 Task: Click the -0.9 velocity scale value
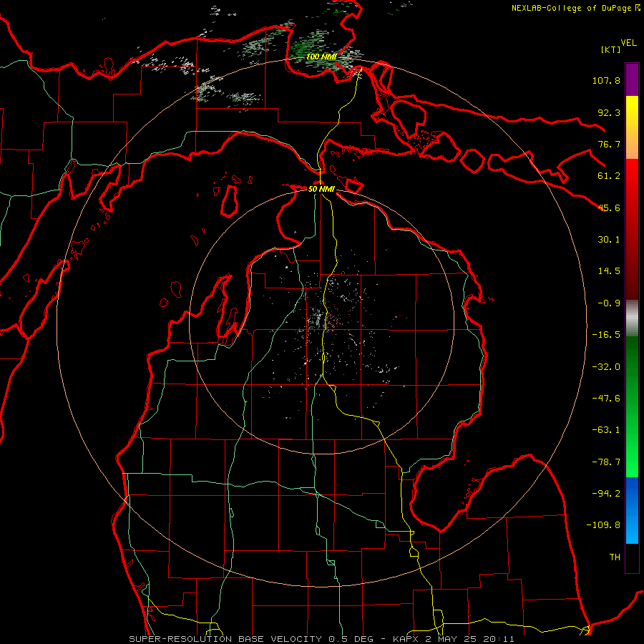tap(609, 303)
